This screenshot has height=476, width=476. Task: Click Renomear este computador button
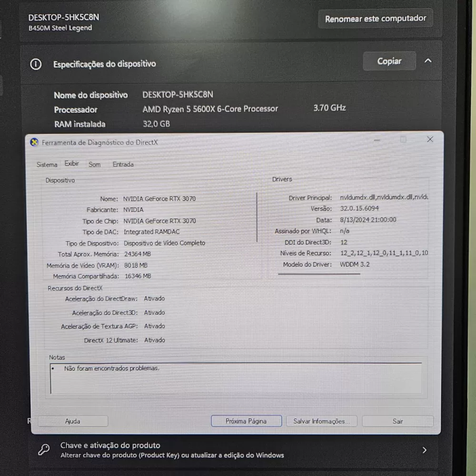(x=376, y=19)
